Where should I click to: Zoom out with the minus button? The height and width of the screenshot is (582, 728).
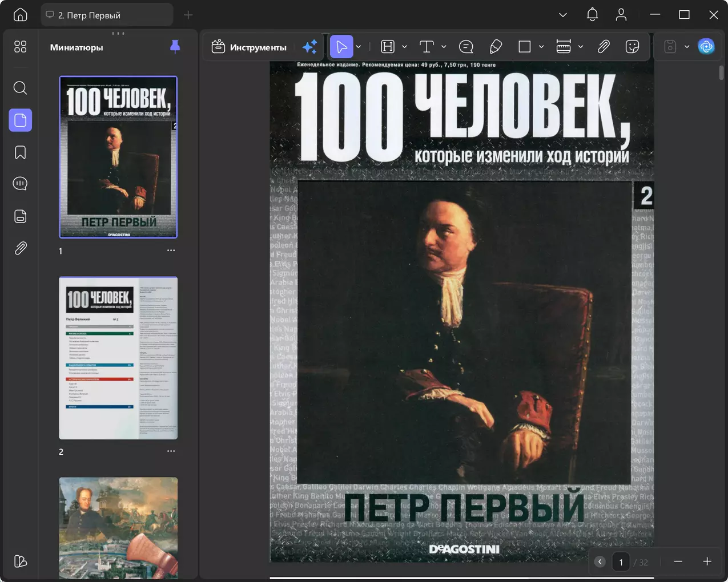[678, 562]
